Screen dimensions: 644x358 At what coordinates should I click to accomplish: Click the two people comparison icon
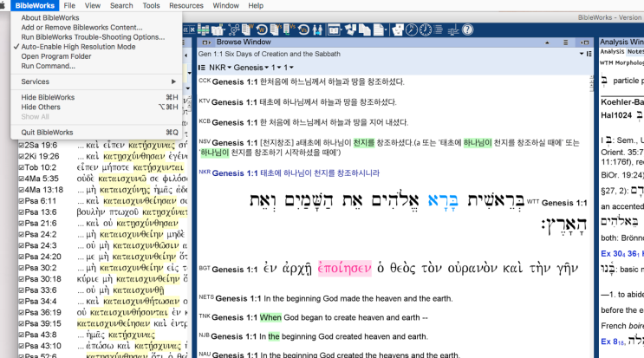317,29
